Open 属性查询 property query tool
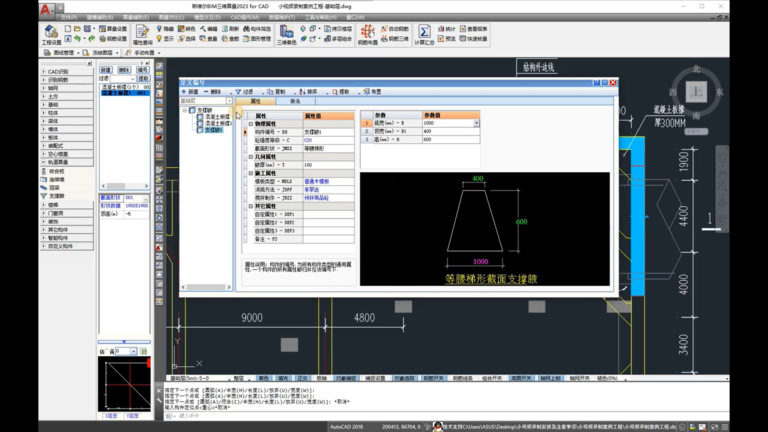The height and width of the screenshot is (432, 768). point(142,35)
